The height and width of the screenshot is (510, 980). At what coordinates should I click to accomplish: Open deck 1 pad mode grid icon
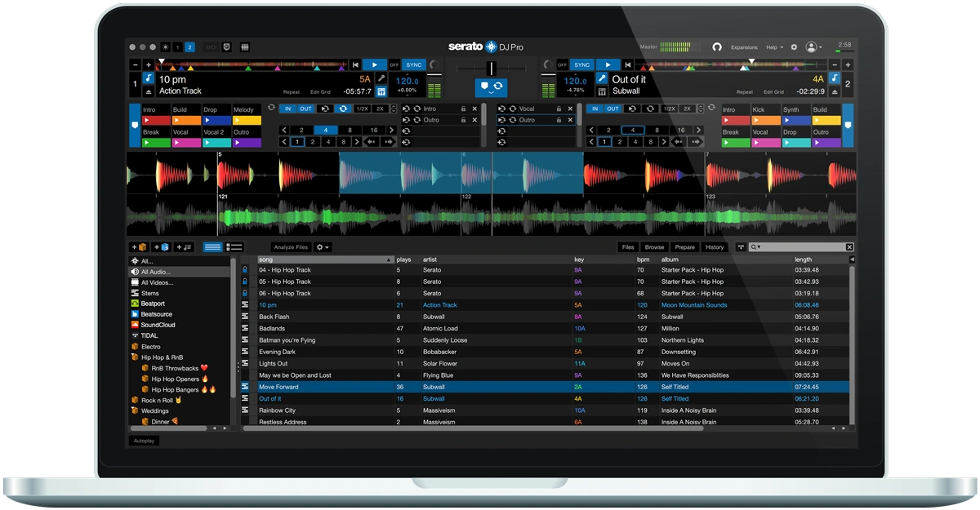point(381,91)
